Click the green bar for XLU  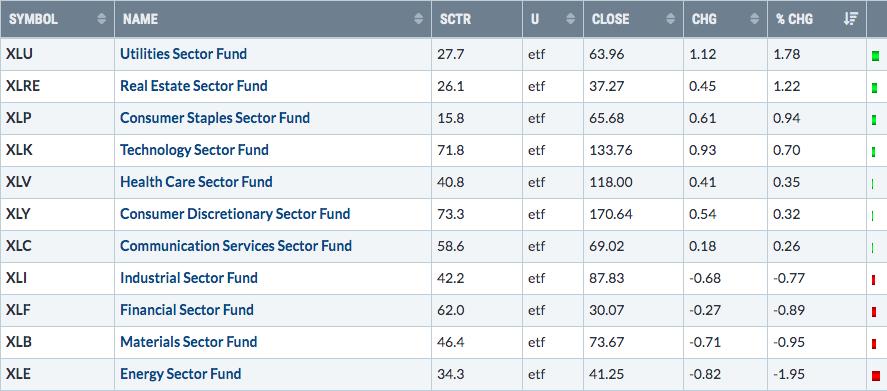[876, 55]
